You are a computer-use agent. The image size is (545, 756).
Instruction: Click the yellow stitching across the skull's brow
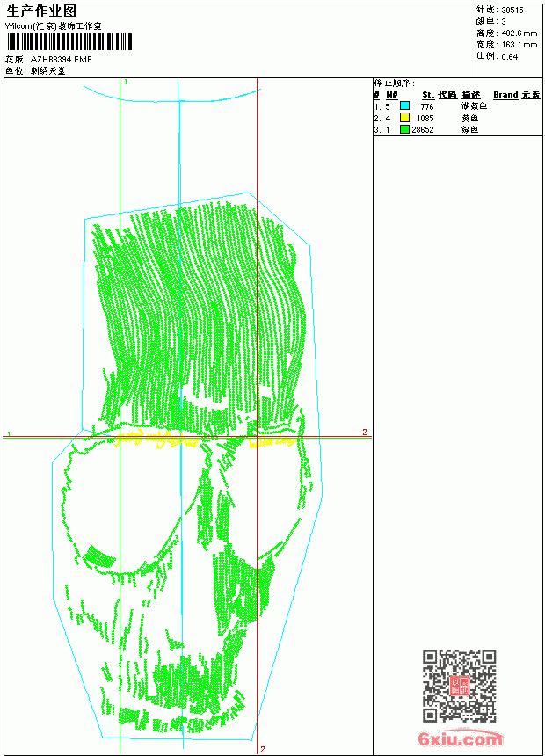(x=202, y=440)
